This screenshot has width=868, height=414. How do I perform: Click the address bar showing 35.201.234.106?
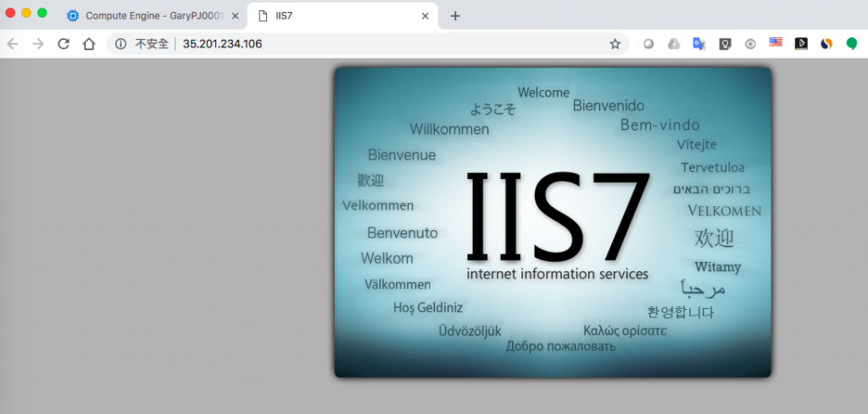tap(368, 44)
